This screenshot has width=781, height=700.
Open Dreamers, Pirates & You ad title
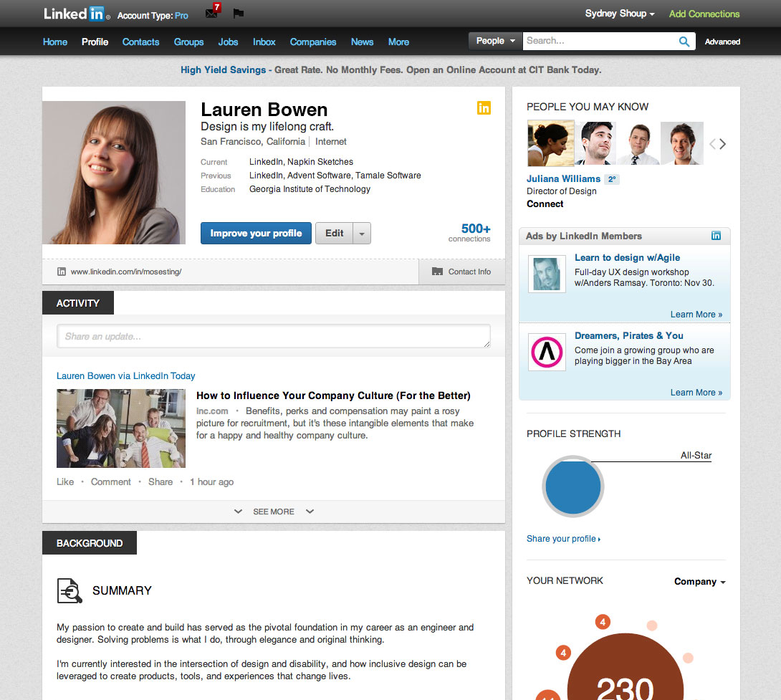click(x=628, y=336)
